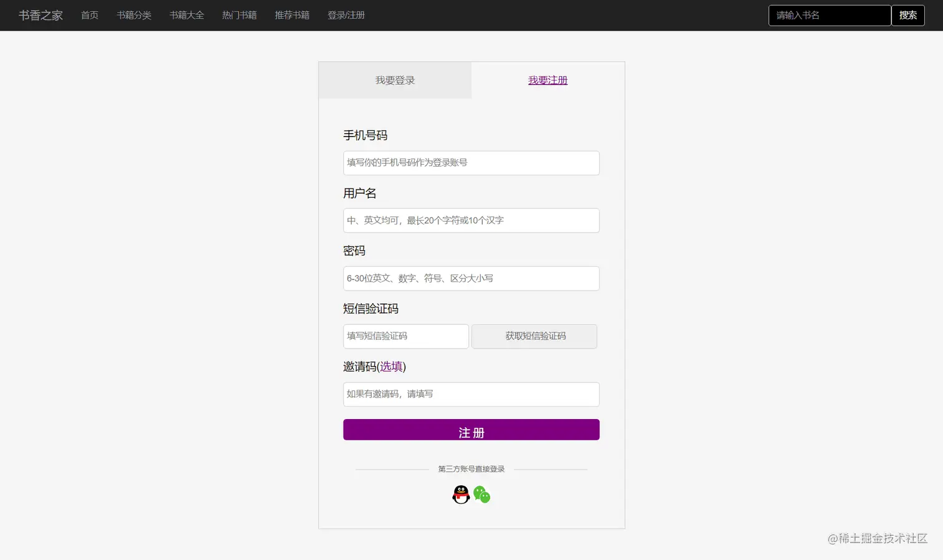
Task: Click the 获取短信验证码 button
Action: tap(534, 336)
